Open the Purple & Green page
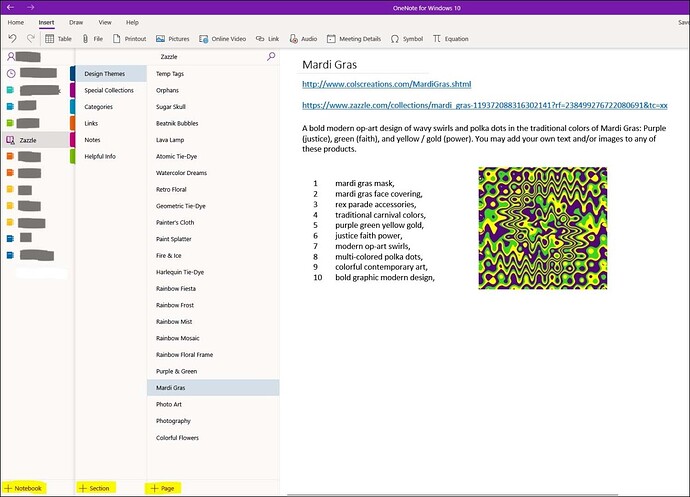 (x=213, y=371)
